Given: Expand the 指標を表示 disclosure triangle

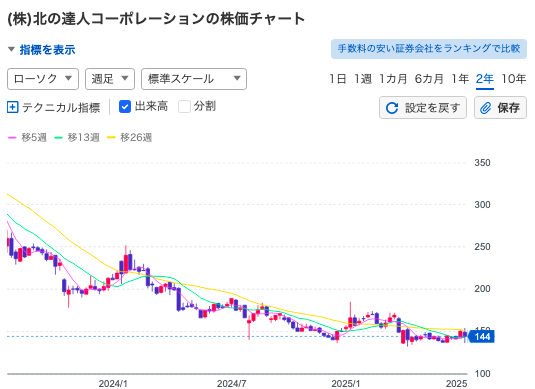Looking at the screenshot, I should tap(11, 49).
